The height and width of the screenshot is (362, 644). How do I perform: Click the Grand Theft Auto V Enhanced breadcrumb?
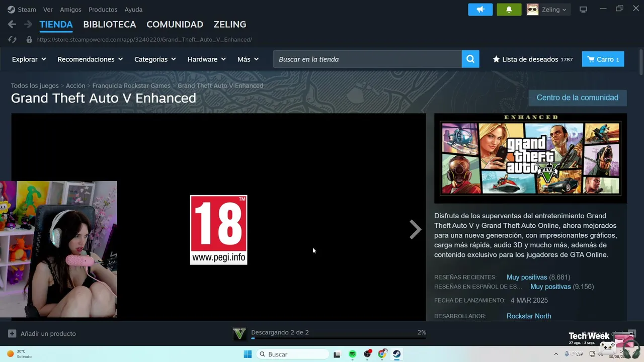point(220,85)
